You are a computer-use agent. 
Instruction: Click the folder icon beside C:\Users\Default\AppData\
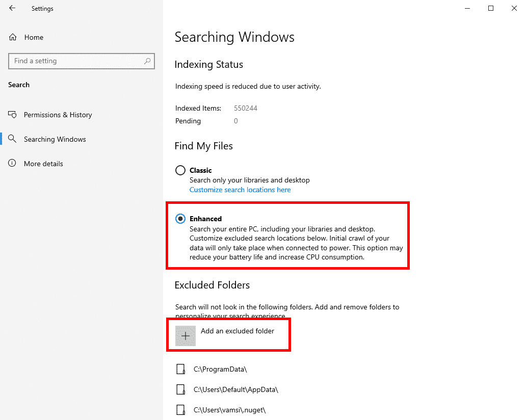point(181,389)
